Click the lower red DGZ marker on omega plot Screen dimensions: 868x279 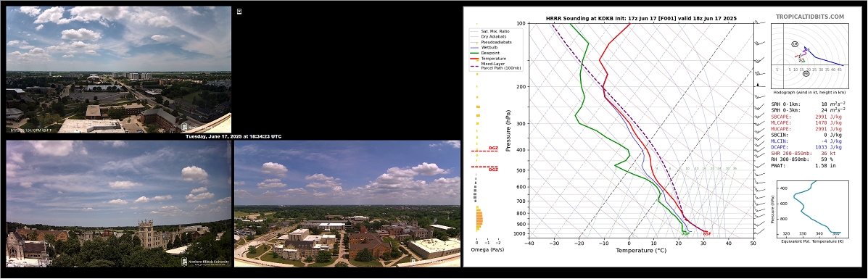485,167
